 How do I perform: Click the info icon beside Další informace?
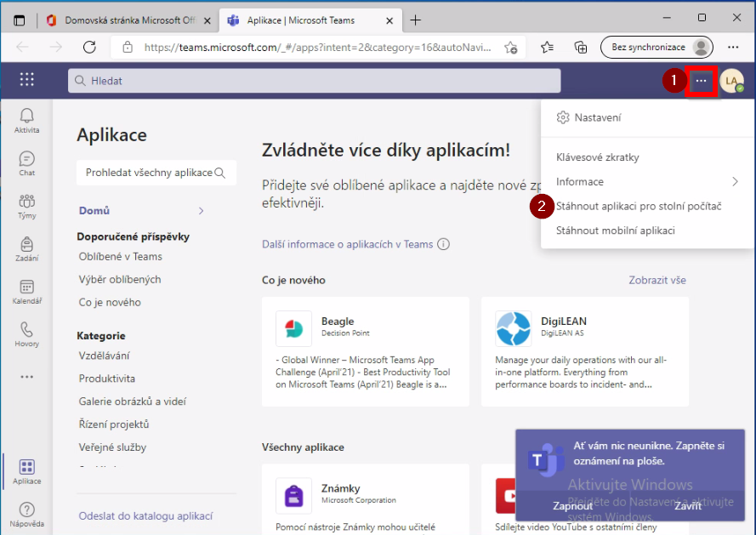click(x=443, y=244)
